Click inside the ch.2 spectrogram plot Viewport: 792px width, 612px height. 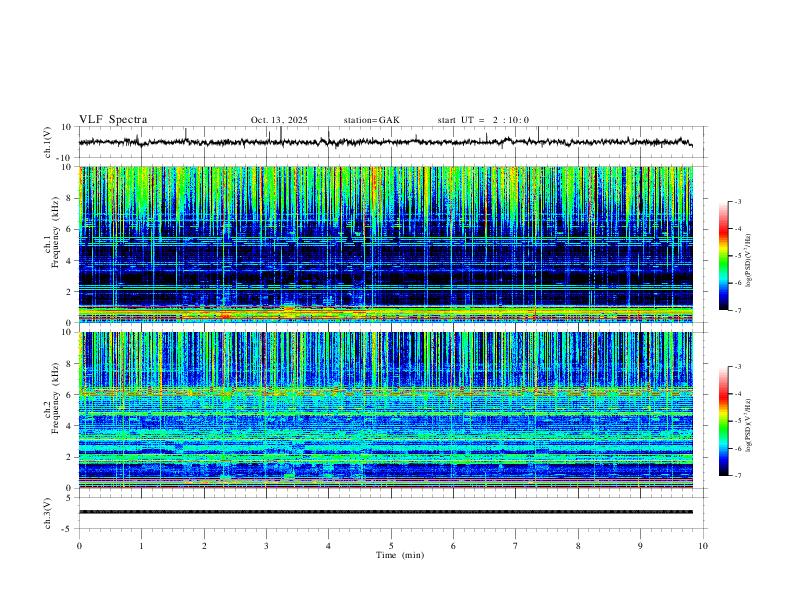click(386, 410)
